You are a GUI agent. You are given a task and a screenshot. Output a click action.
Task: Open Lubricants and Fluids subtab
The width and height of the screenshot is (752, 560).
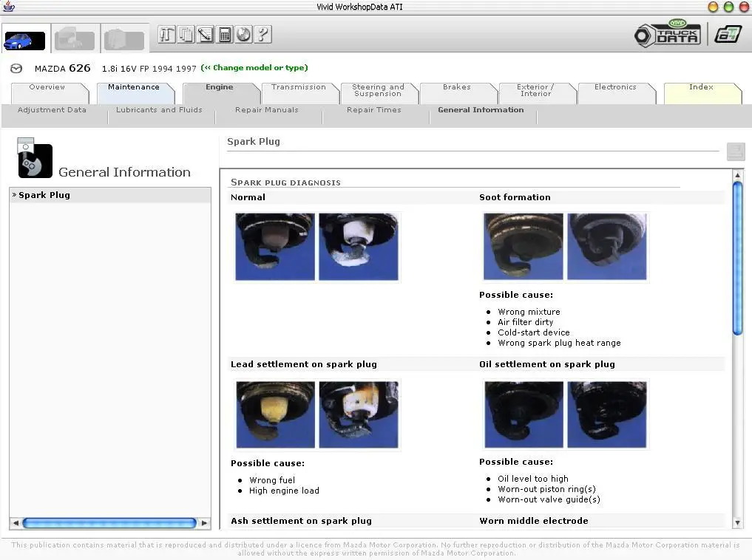[159, 109]
